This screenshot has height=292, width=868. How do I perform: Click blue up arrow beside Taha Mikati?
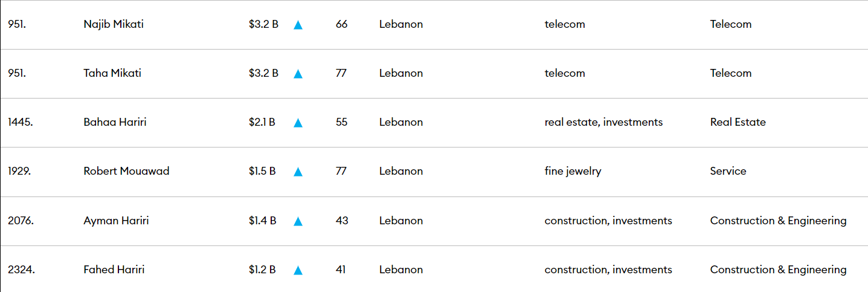298,74
